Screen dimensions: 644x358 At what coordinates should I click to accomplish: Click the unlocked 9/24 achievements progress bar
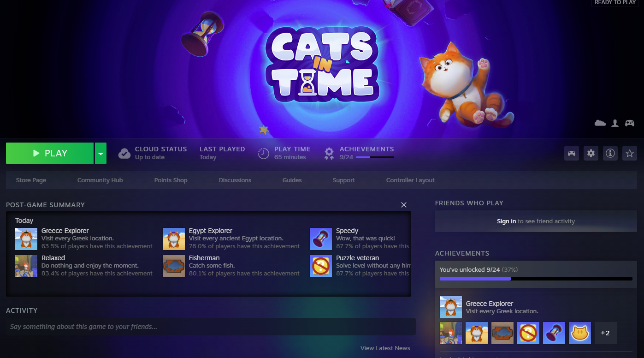click(x=536, y=279)
